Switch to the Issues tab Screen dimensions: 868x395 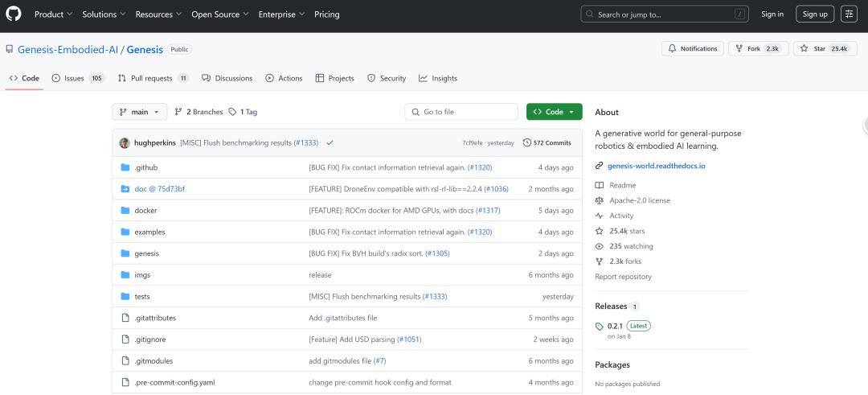point(78,78)
